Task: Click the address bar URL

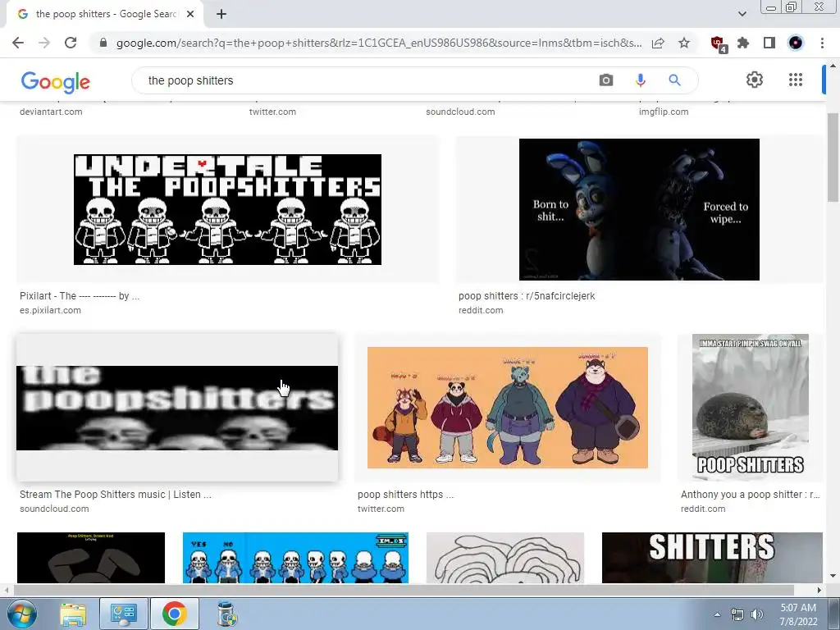Action: 379,43
